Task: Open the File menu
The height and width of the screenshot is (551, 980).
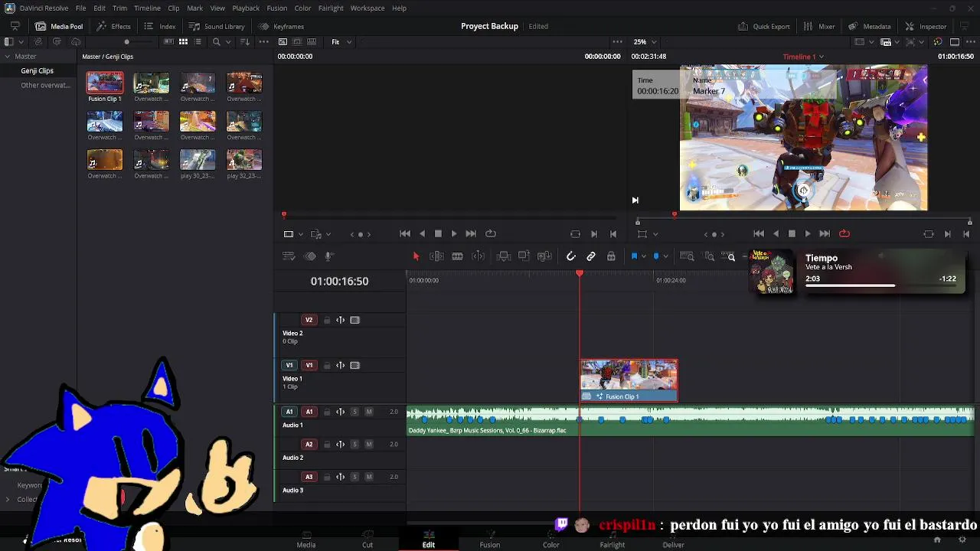Action: click(80, 8)
